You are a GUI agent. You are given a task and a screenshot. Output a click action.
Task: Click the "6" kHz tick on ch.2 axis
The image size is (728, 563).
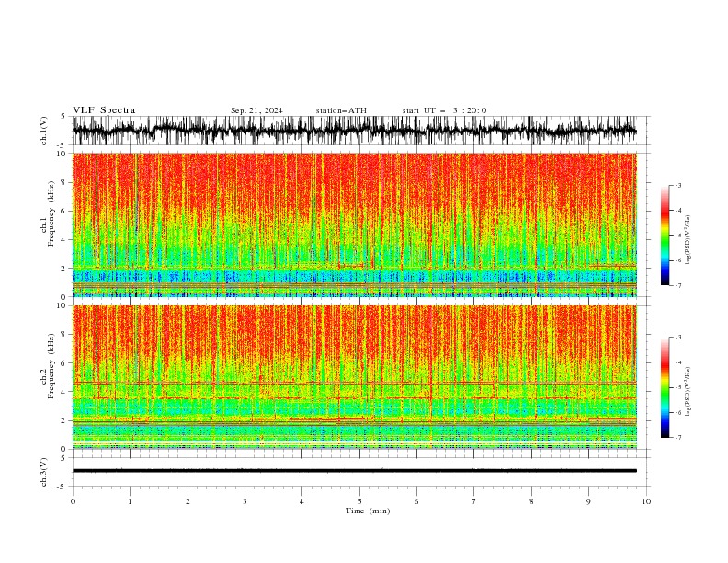[x=65, y=363]
